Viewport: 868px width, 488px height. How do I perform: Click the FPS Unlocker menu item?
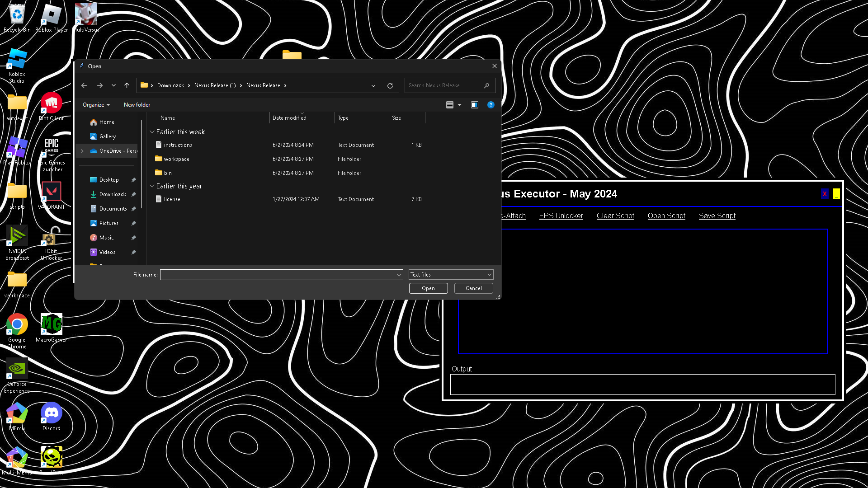point(561,216)
